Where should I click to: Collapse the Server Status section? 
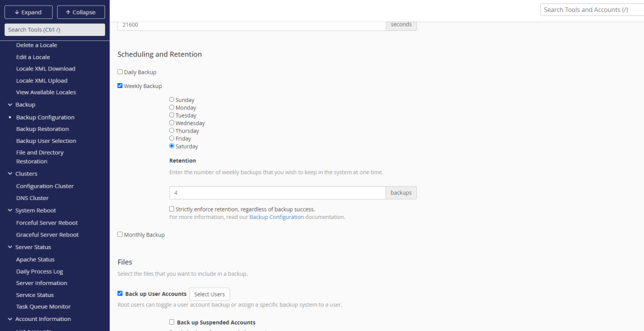(x=9, y=247)
